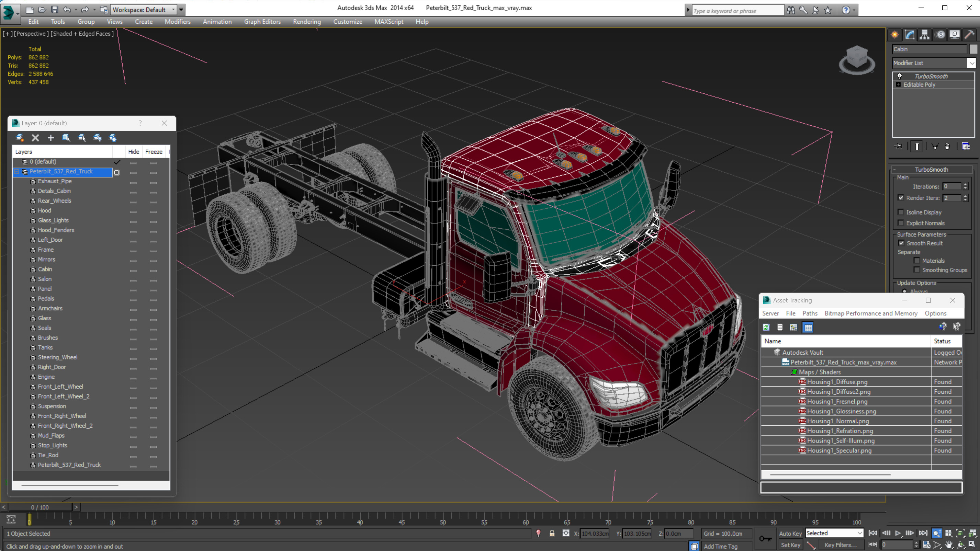
Task: Click Maximize Viewport Toggle icon
Action: (972, 544)
